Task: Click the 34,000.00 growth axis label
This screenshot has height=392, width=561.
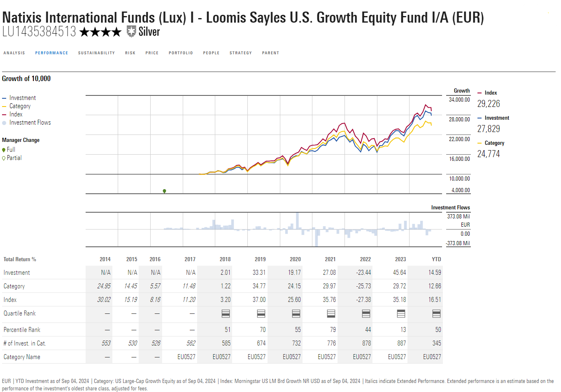Action: coord(459,100)
